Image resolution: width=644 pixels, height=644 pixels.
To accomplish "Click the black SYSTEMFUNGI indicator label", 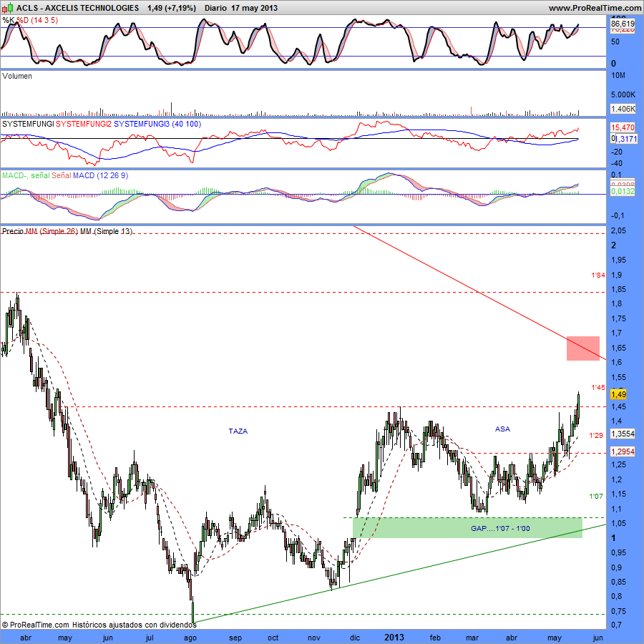I will point(28,124).
